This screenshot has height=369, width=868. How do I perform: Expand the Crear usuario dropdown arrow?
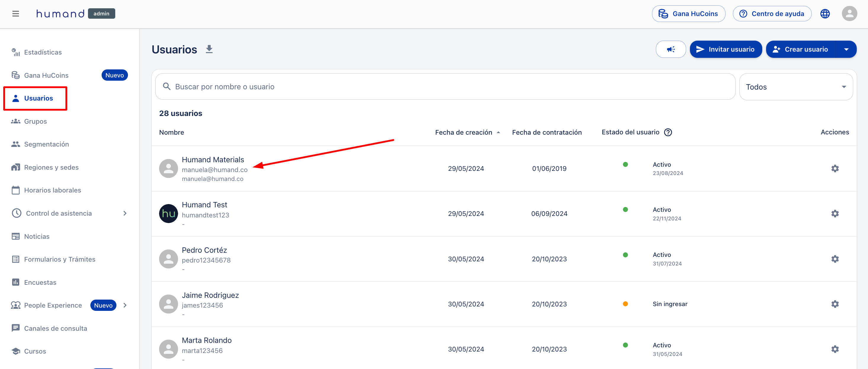pyautogui.click(x=846, y=49)
